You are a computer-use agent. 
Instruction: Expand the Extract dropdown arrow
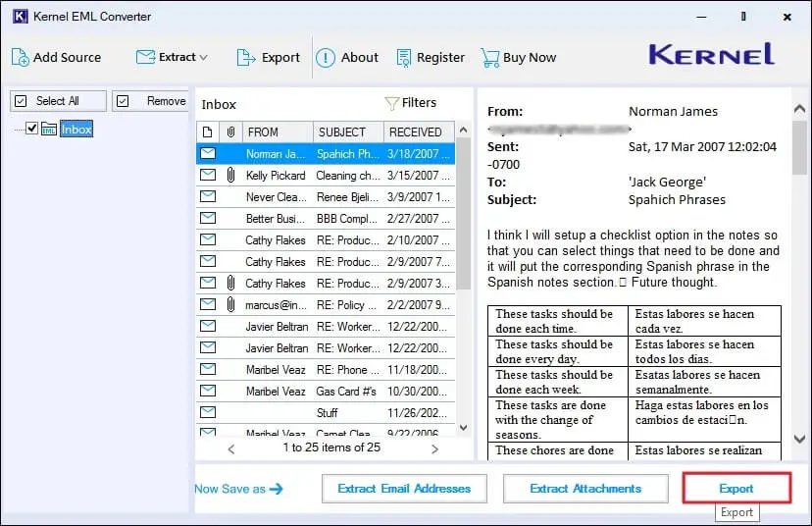pos(203,58)
